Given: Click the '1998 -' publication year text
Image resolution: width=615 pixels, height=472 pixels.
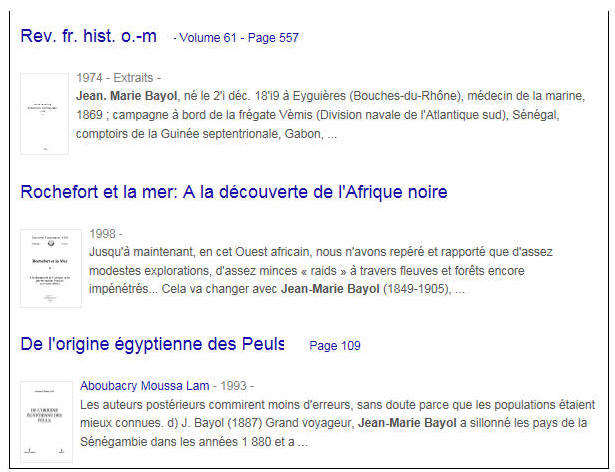Looking at the screenshot, I should [106, 234].
